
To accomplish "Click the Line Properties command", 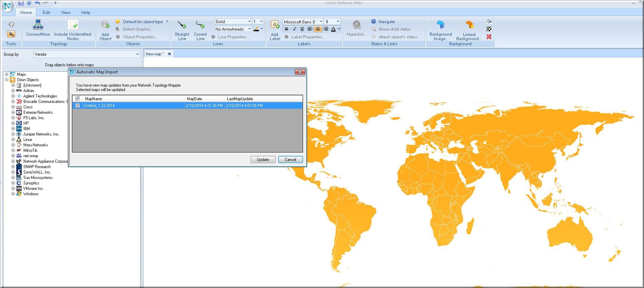I will point(230,37).
